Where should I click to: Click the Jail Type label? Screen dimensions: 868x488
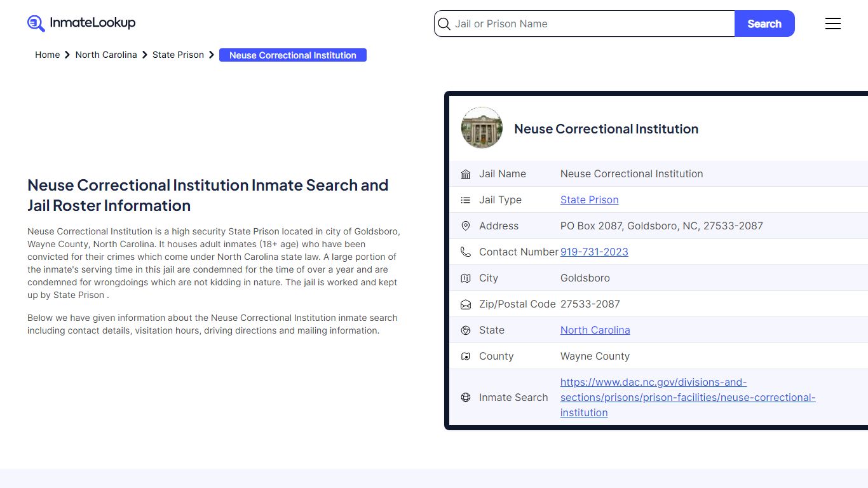pyautogui.click(x=500, y=200)
